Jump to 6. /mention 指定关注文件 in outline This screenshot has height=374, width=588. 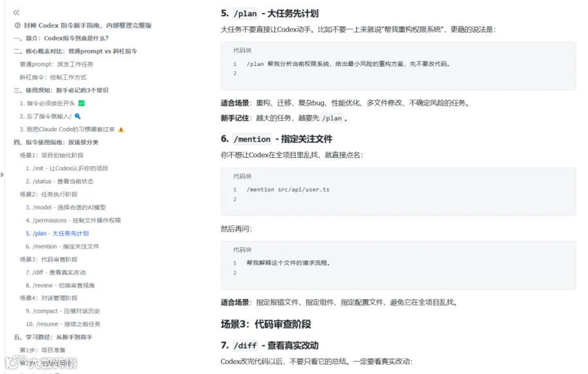point(62,246)
